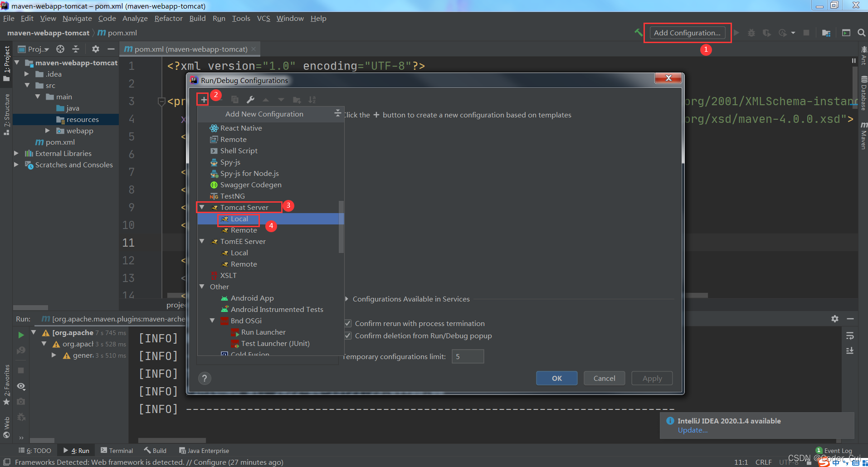Collapse the Bnd OSGi node
Viewport: 868px width, 467px height.
pyautogui.click(x=212, y=321)
